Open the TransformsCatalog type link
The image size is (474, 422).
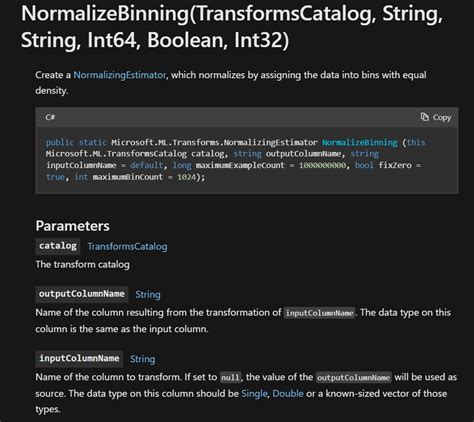pyautogui.click(x=127, y=246)
